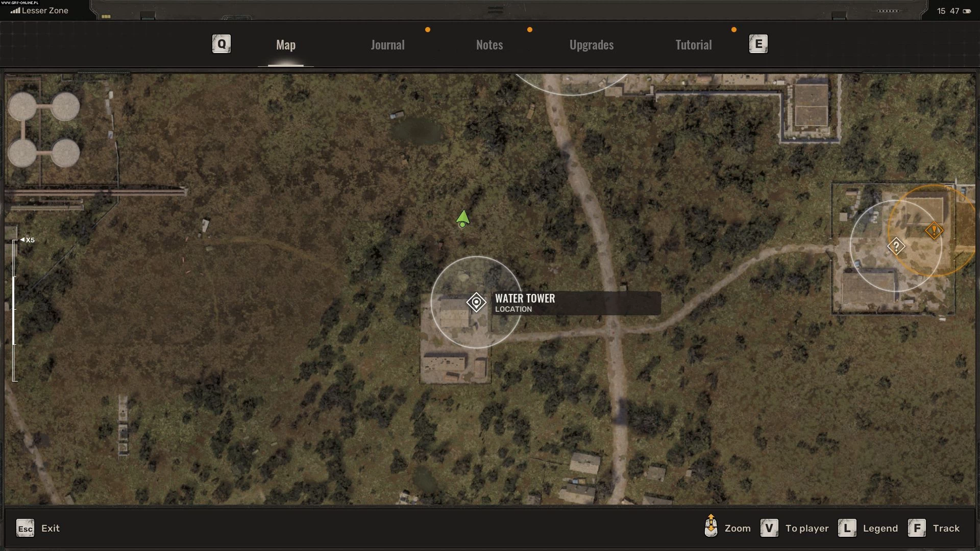Click the L key Legend icon
980x551 pixels.
click(x=847, y=528)
